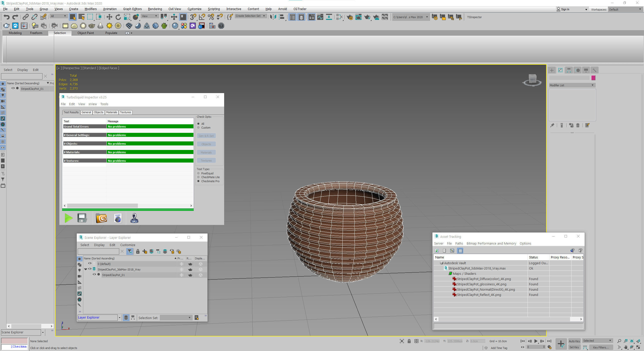Open the Utilities wrench panel tab
This screenshot has width=644, height=351.
click(x=595, y=70)
